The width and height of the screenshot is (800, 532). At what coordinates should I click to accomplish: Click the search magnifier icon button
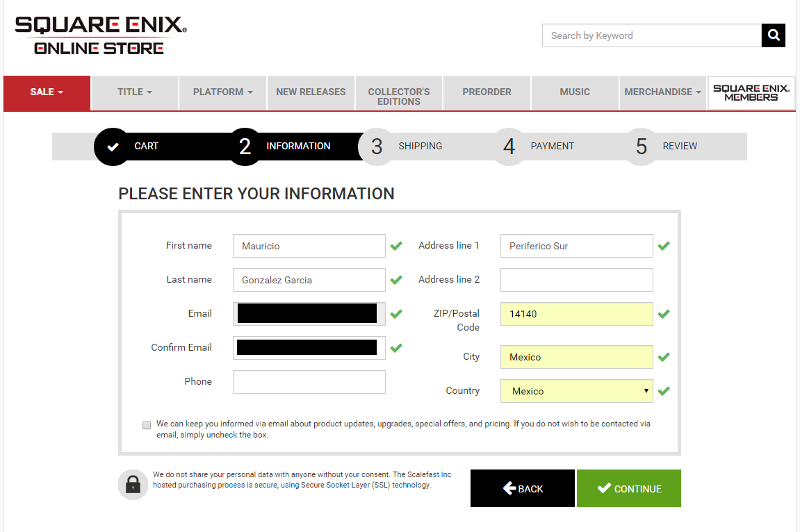(773, 35)
